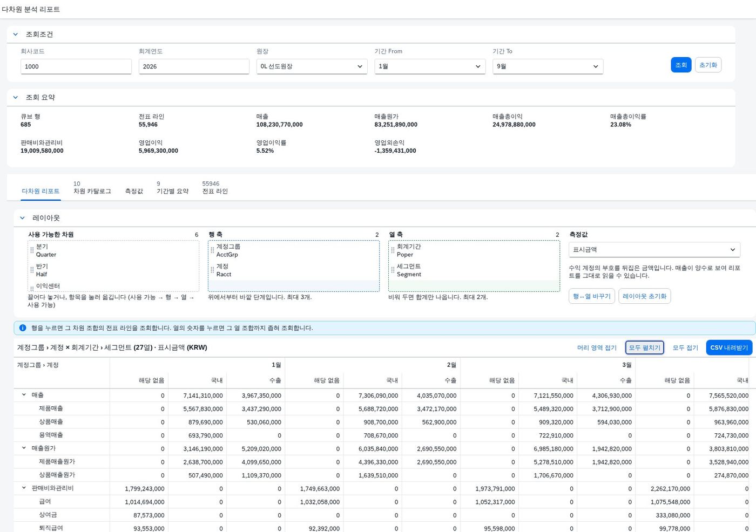756x532 pixels.
Task: Grab the drag handle of 세그먼트 Segment item
Action: [393, 270]
